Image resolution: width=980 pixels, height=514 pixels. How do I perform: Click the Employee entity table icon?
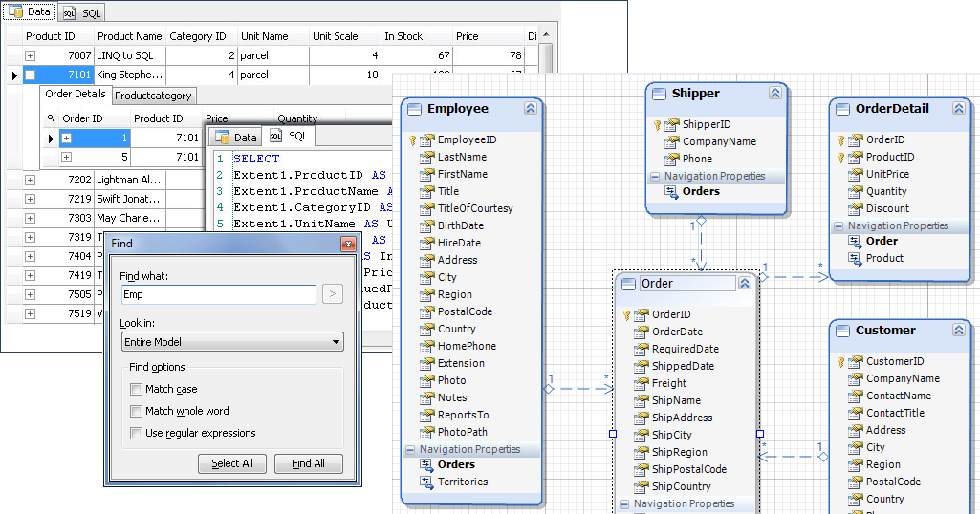(x=414, y=109)
